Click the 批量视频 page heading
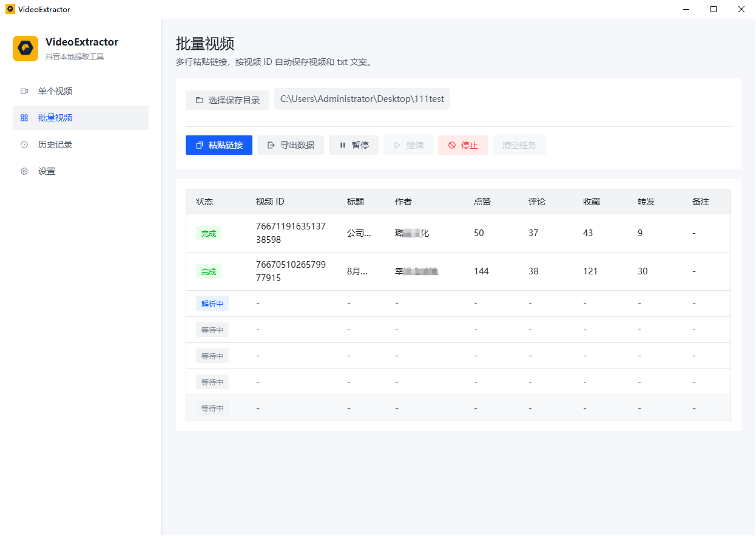The height and width of the screenshot is (536, 756). point(205,44)
